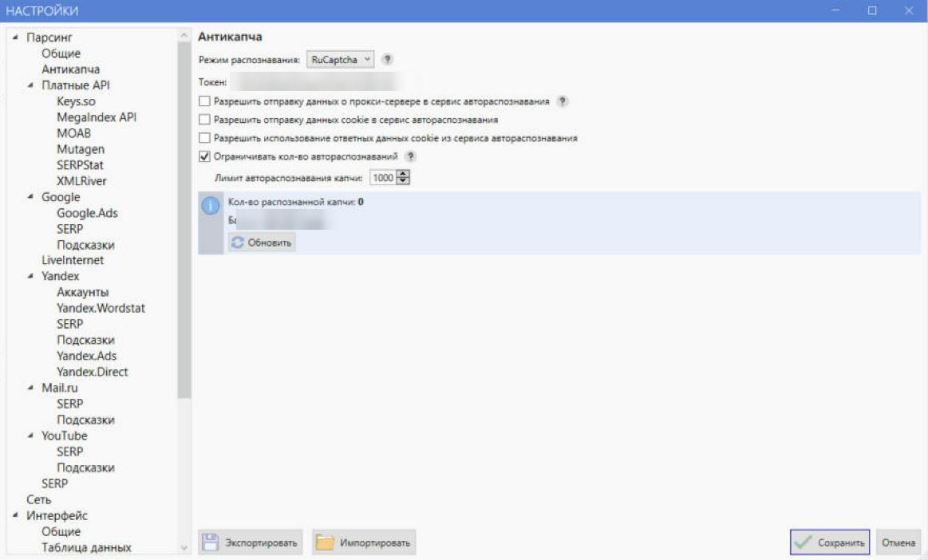Select SERPStat tree item
This screenshot has width=928, height=560.
[x=80, y=165]
